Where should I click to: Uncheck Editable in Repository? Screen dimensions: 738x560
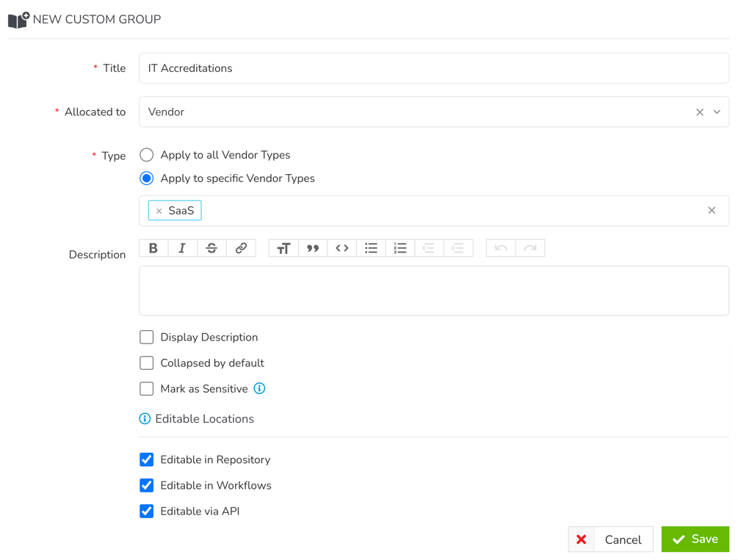point(146,459)
